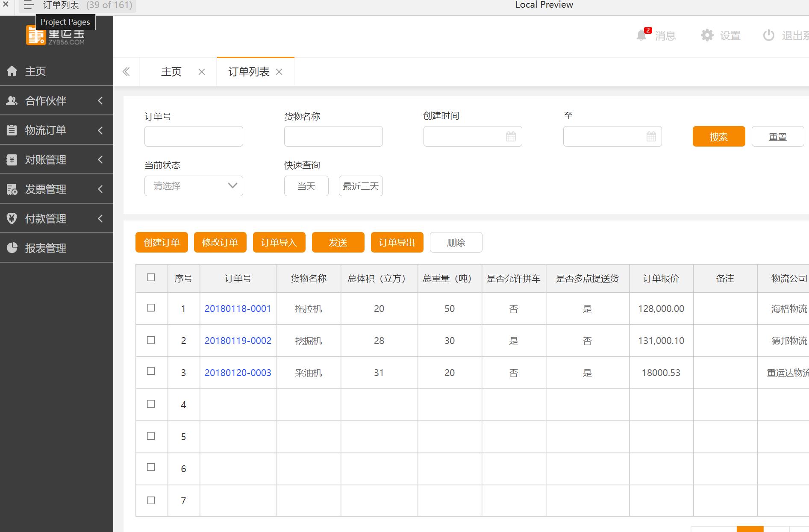Click the 订单导入 button
The image size is (809, 532).
279,242
